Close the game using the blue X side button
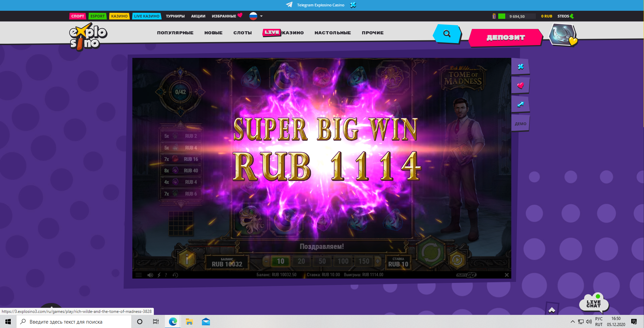The height and width of the screenshot is (328, 644). tap(520, 67)
